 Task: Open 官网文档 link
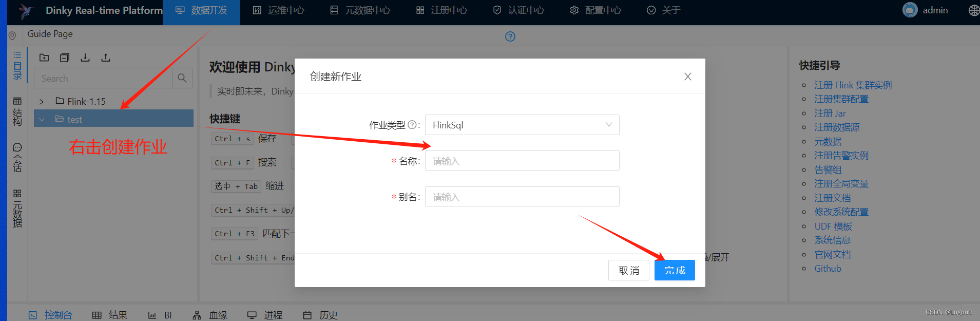pyautogui.click(x=832, y=254)
